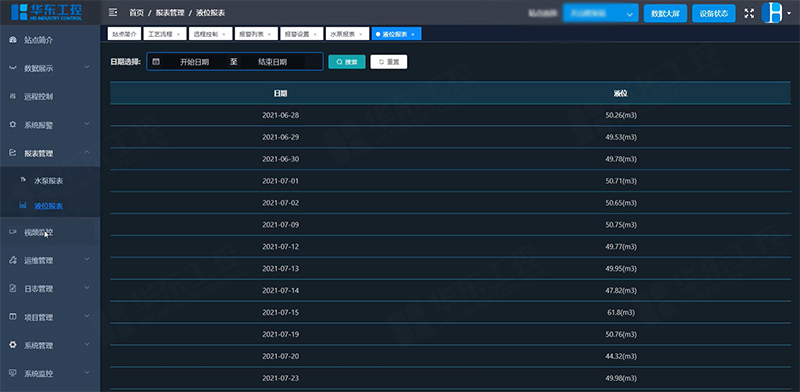Switch to the 站点简介 tab

tap(124, 34)
